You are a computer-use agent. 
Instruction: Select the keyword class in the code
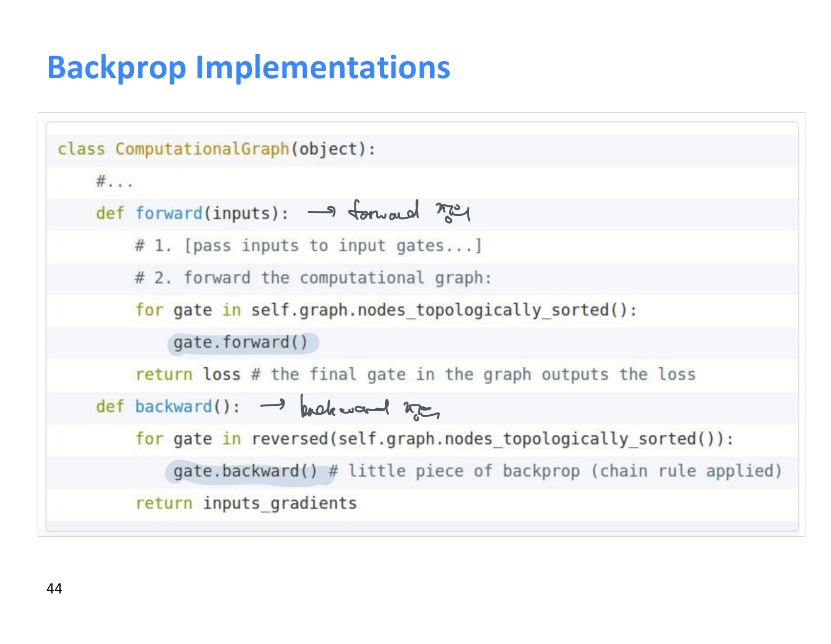pyautogui.click(x=80, y=149)
